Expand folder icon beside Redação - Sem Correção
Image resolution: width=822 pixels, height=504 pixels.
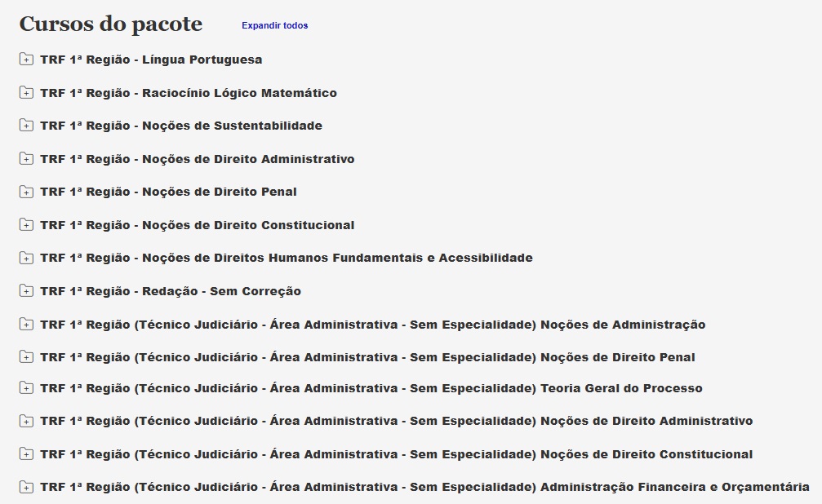point(26,291)
